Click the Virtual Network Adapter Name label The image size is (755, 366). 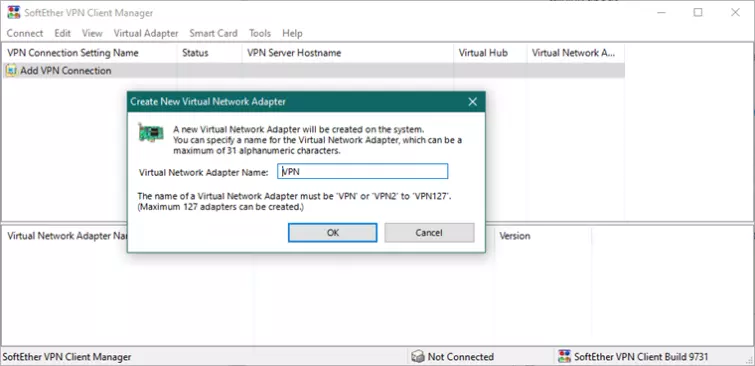(x=204, y=172)
